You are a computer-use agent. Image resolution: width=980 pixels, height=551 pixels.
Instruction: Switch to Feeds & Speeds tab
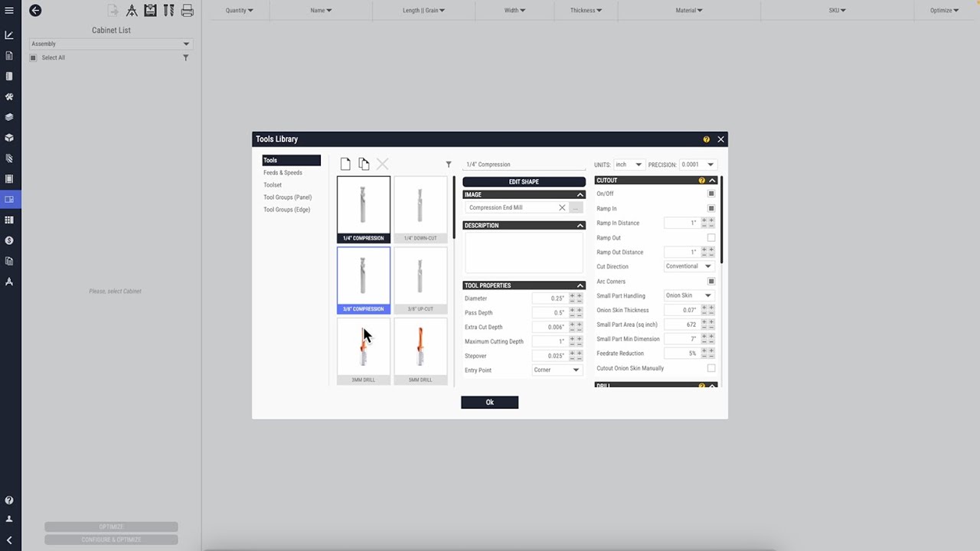(x=283, y=173)
